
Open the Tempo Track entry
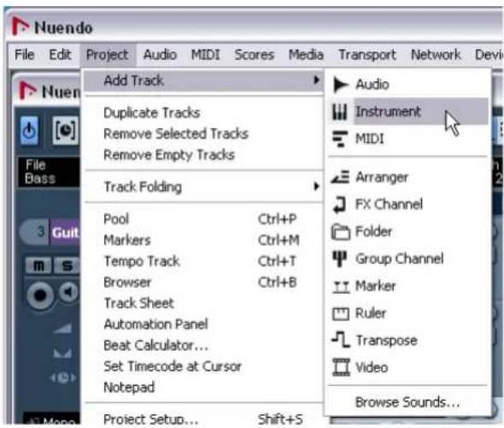tap(203, 261)
